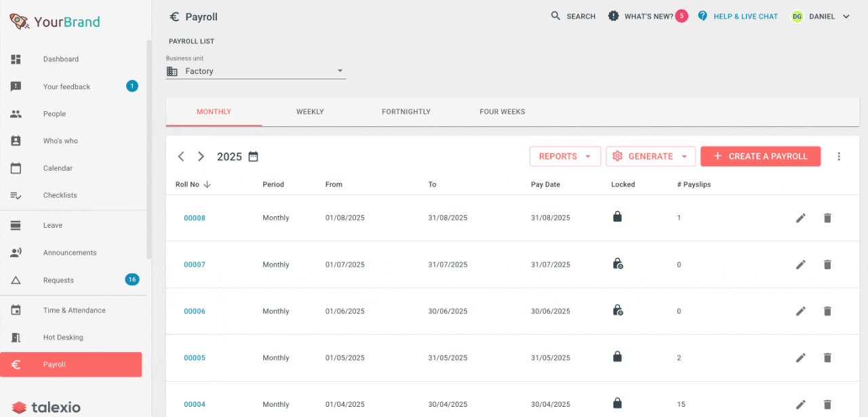This screenshot has width=868, height=417.
Task: Delete payroll 00006 with trash icon
Action: [827, 311]
